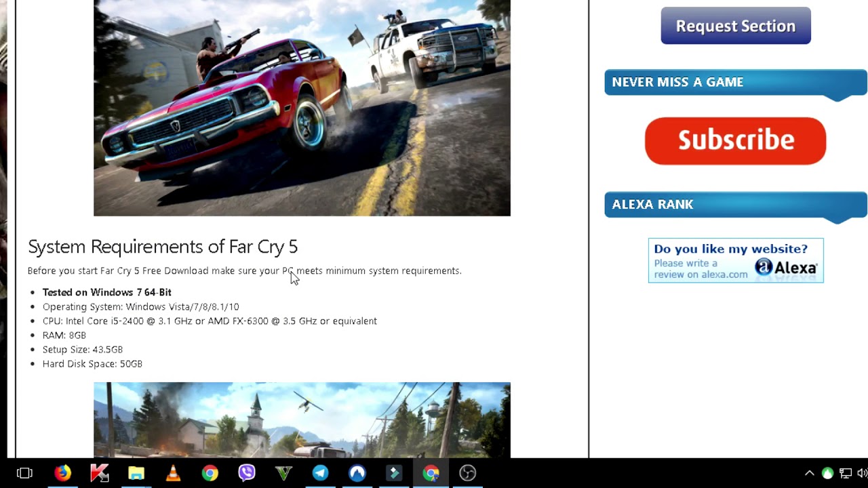
Task: Open OBS Studio from the taskbar
Action: click(468, 473)
